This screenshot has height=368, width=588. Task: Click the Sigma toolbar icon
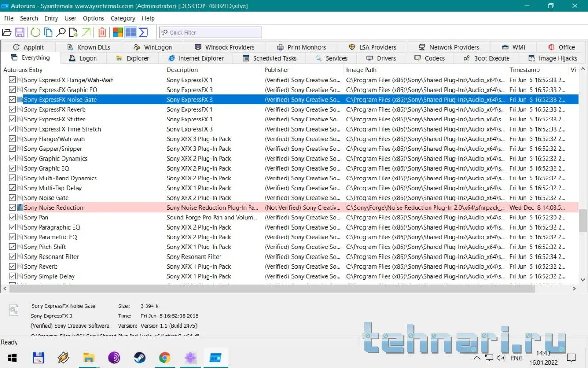143,32
